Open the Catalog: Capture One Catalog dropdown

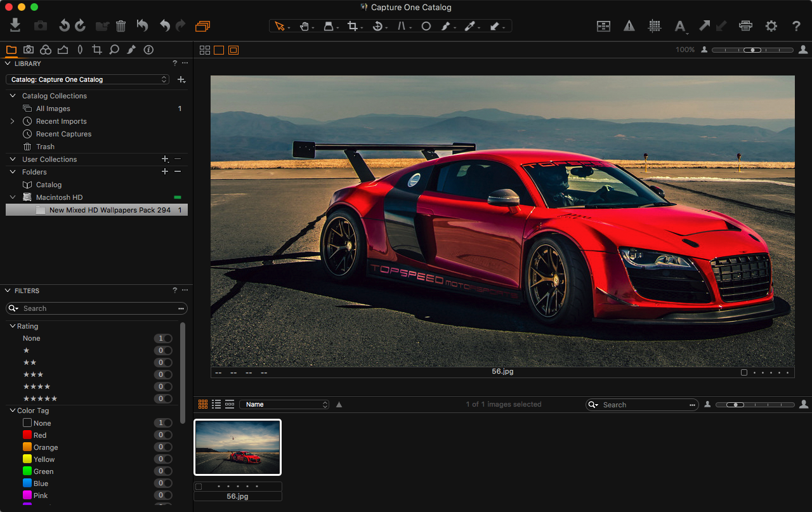pyautogui.click(x=88, y=79)
